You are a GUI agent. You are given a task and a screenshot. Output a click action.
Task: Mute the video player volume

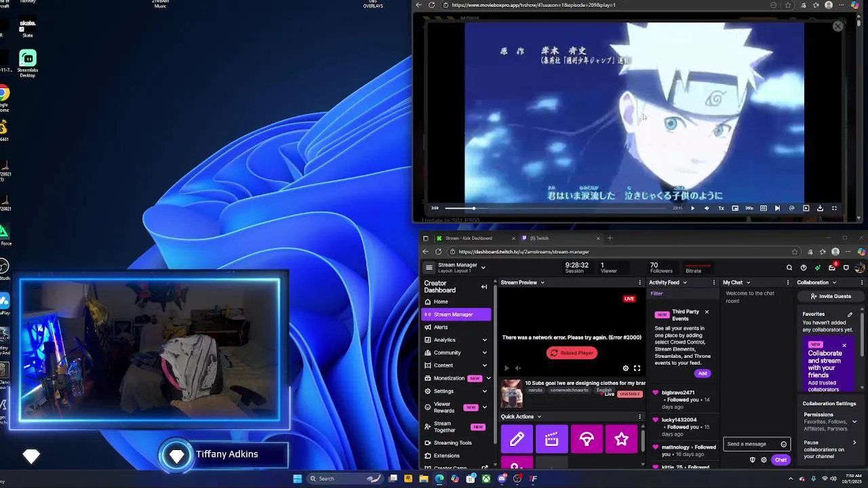(707, 208)
